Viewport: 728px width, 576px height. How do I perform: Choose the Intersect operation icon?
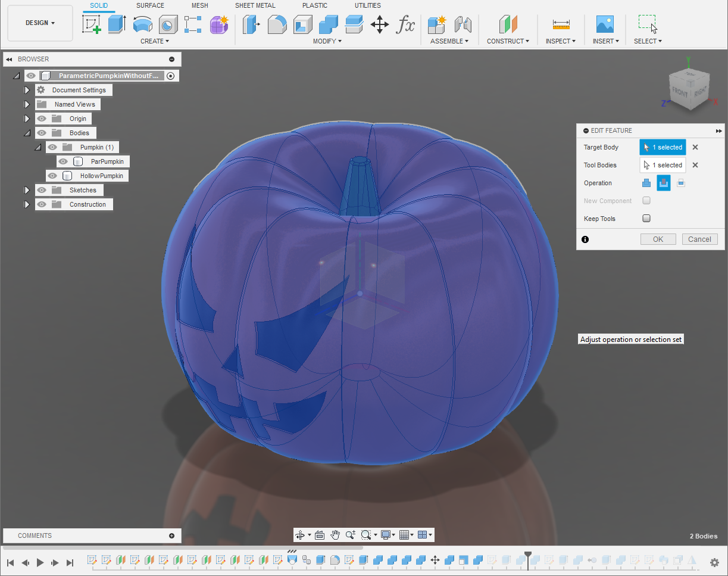pyautogui.click(x=681, y=183)
